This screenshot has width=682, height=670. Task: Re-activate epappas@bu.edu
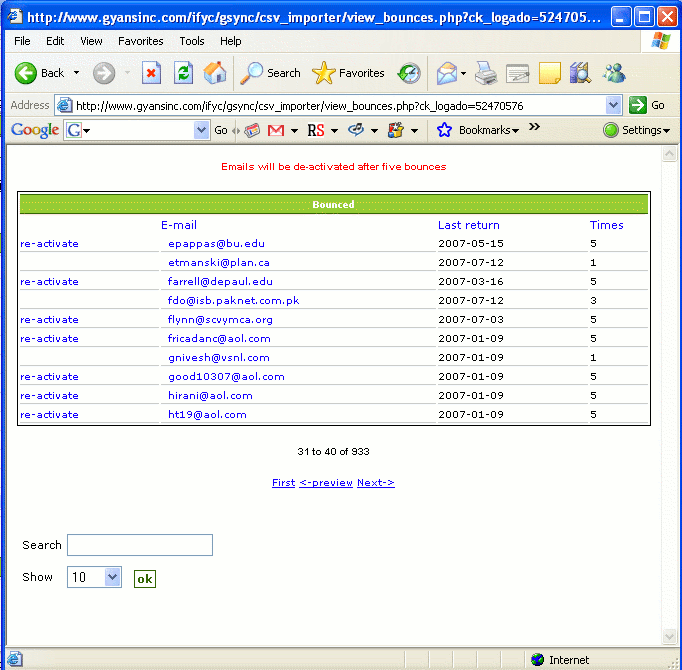[x=49, y=243]
